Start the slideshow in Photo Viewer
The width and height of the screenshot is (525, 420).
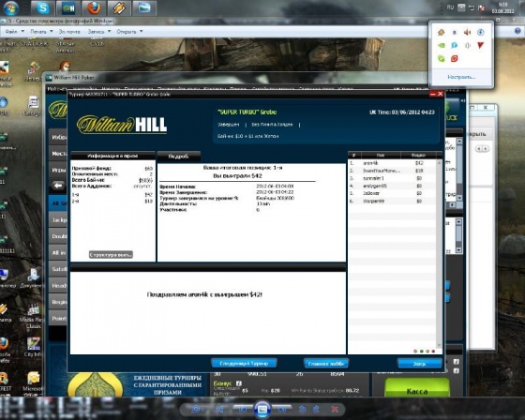(x=262, y=410)
